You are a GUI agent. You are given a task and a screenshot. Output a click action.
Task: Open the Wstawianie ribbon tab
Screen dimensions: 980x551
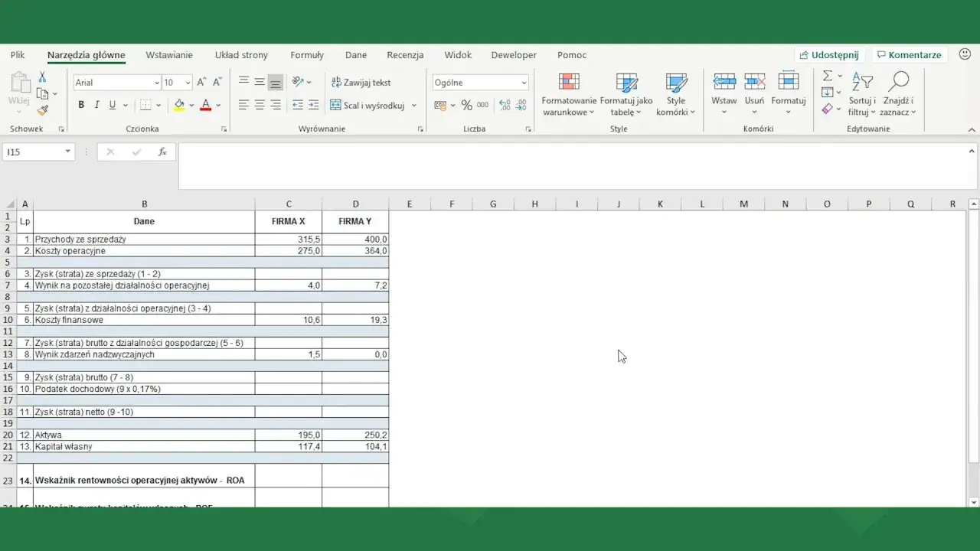[169, 55]
